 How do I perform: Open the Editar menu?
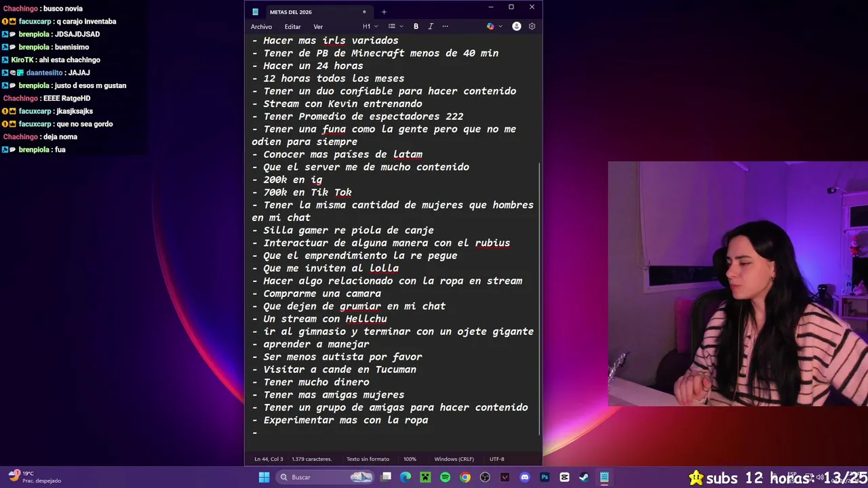click(293, 26)
